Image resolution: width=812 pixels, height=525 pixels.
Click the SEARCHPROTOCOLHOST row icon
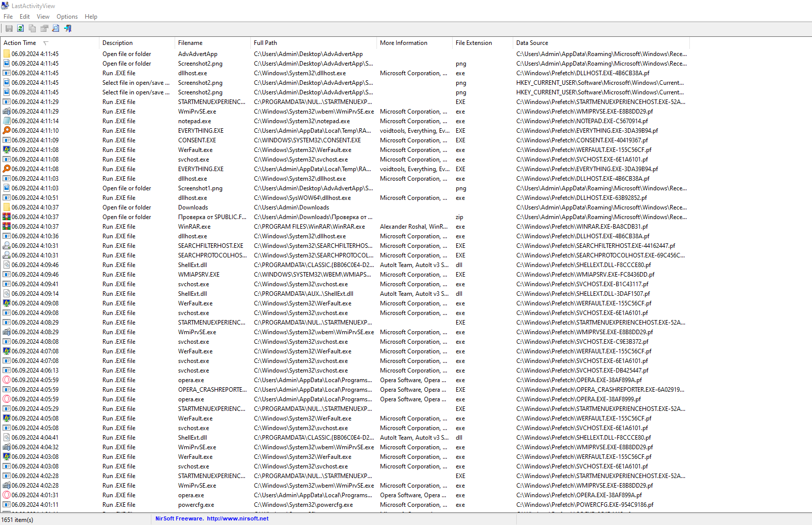click(7, 255)
